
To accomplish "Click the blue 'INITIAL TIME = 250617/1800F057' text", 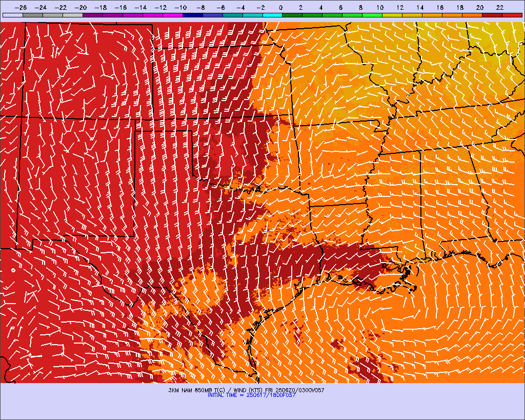I will pyautogui.click(x=252, y=395).
